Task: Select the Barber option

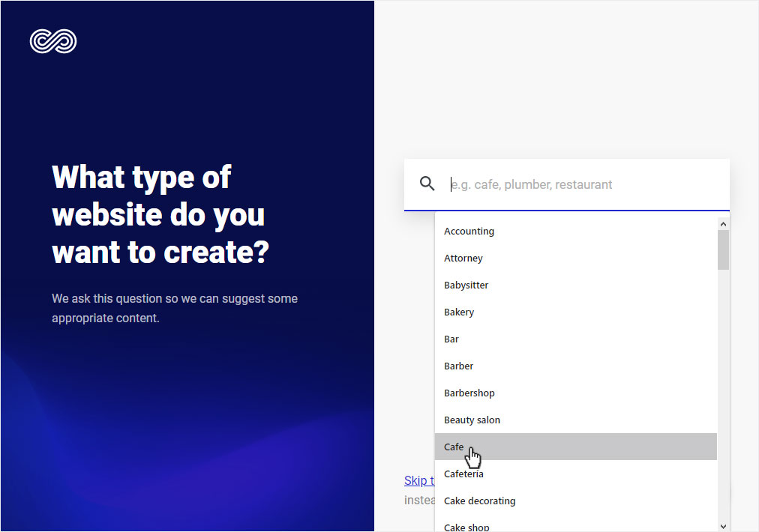Action: point(575,366)
